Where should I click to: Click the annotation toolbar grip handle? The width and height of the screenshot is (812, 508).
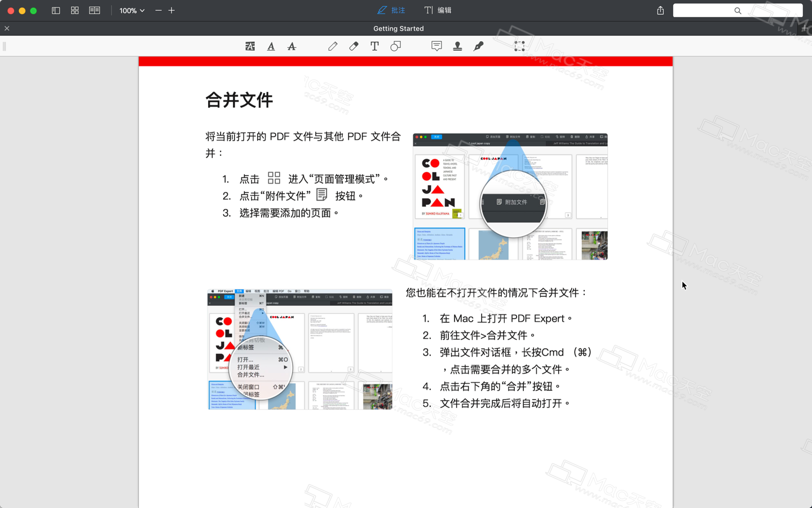click(5, 46)
